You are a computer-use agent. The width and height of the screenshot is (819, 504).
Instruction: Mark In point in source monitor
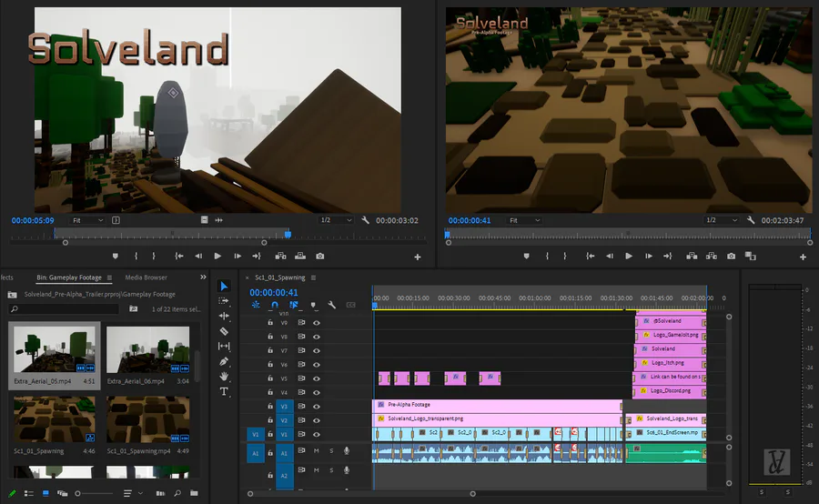(x=136, y=256)
